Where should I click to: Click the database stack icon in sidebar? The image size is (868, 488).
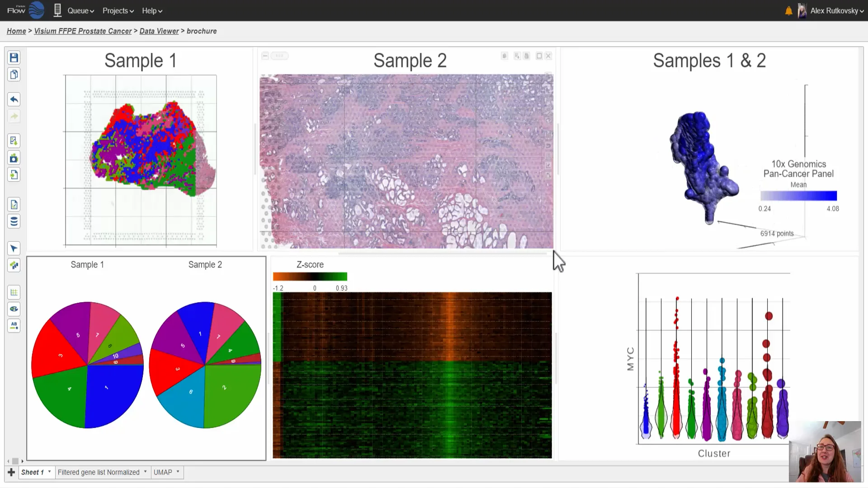(x=14, y=221)
